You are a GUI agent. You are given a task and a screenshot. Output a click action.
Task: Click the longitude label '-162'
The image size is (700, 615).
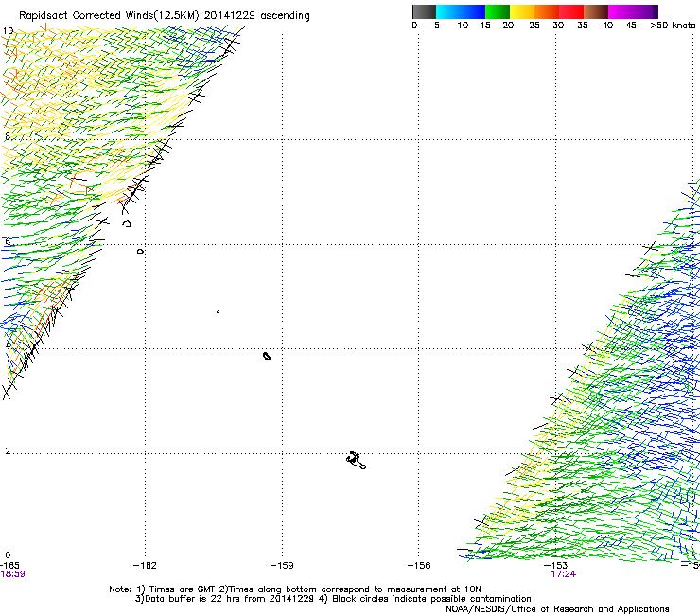coord(145,566)
